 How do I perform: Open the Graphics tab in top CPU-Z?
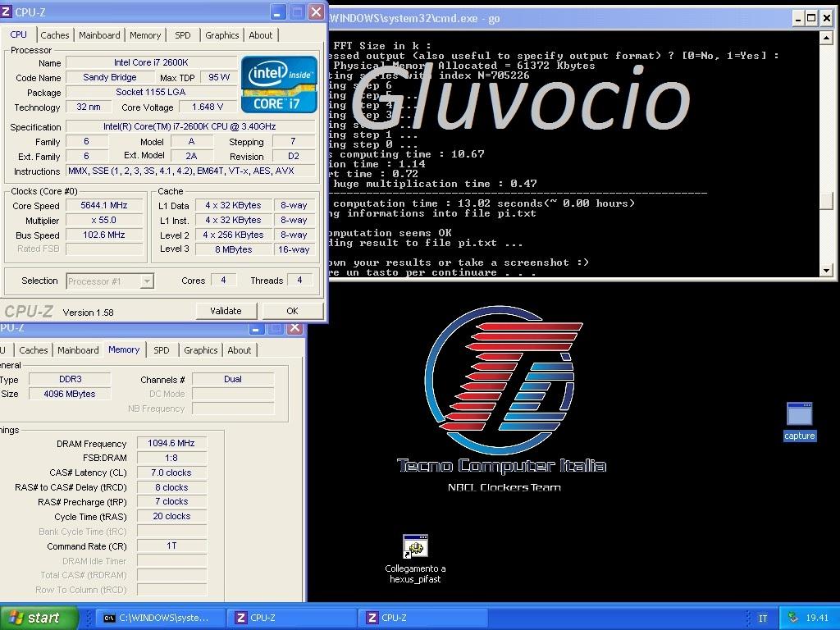(x=221, y=35)
